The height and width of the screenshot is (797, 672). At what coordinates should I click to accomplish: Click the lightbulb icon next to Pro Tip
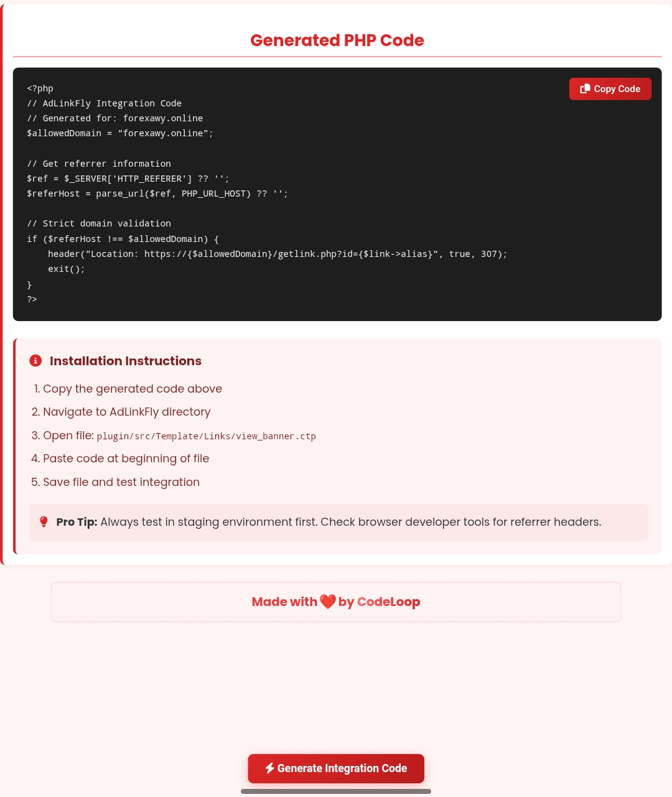(44, 522)
